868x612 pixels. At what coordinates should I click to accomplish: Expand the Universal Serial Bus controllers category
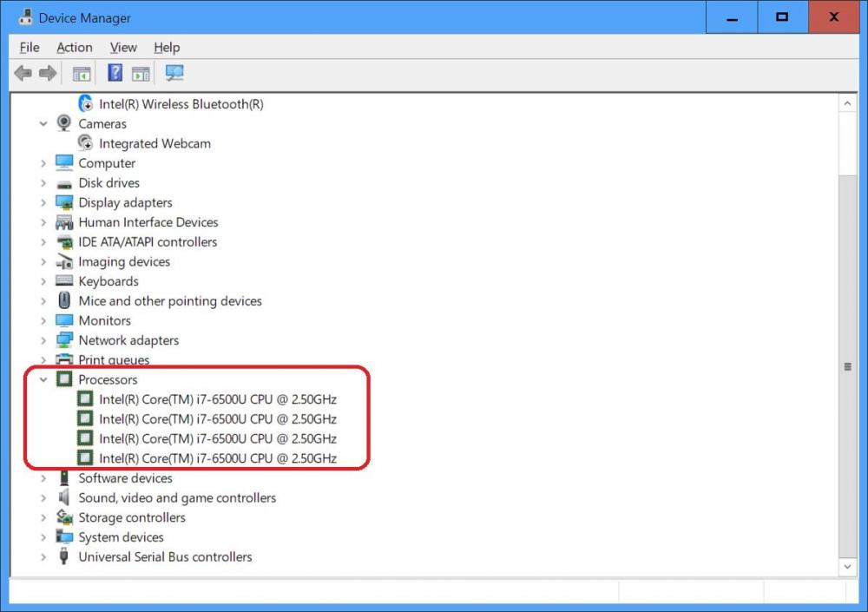point(43,556)
